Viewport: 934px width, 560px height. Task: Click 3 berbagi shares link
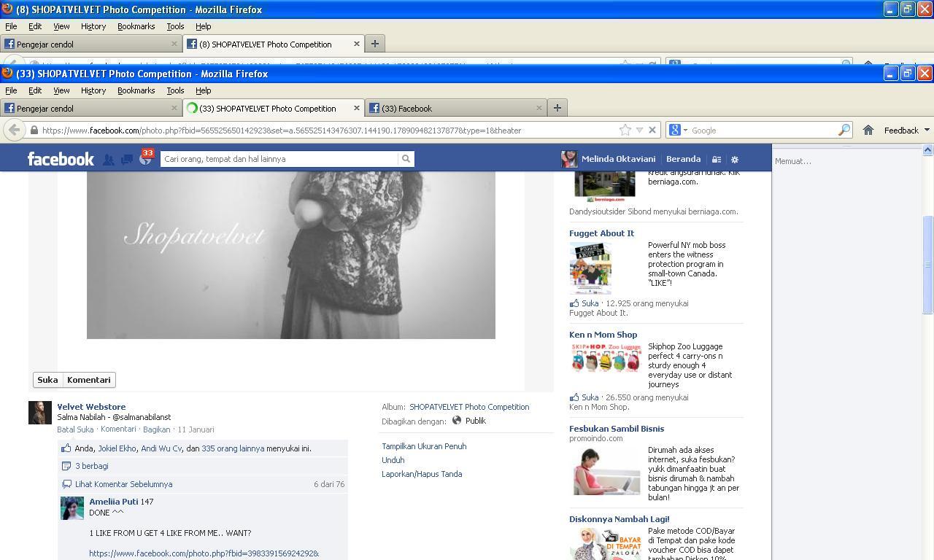tap(92, 466)
